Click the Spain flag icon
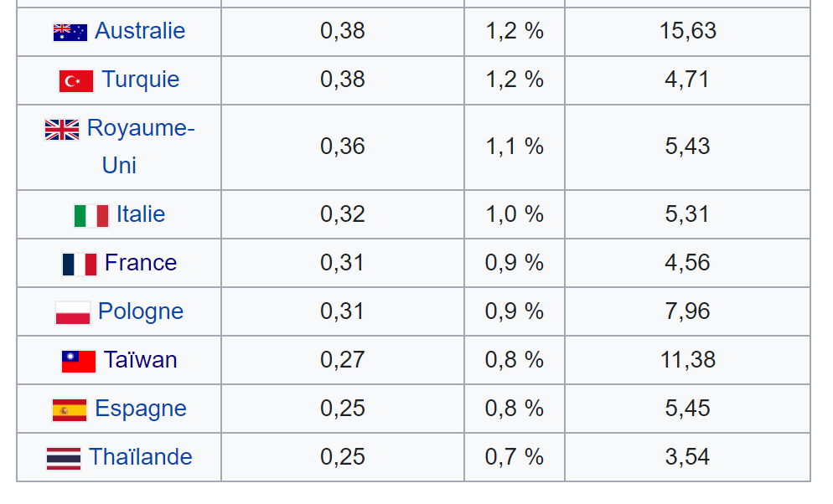The width and height of the screenshot is (833, 504). click(70, 409)
